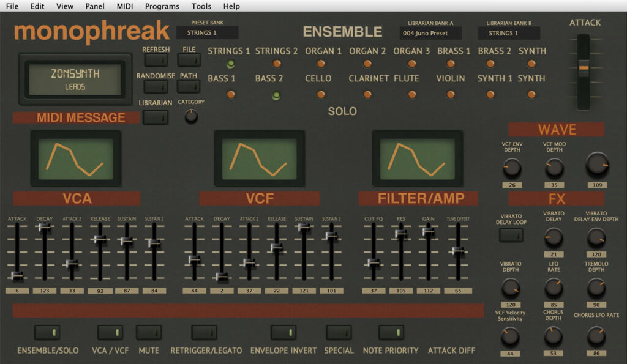
Task: Click the VCA envelope graph display
Action: pyautogui.click(x=75, y=158)
